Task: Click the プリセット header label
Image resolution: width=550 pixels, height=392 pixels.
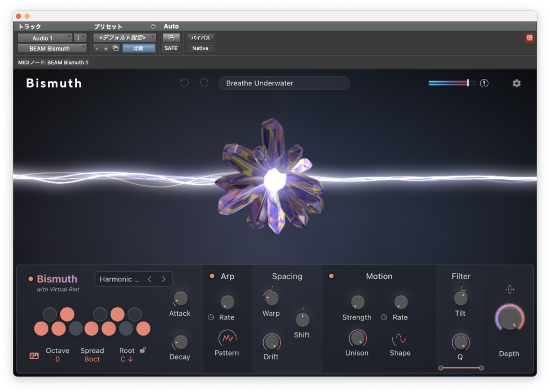Action: pos(108,27)
